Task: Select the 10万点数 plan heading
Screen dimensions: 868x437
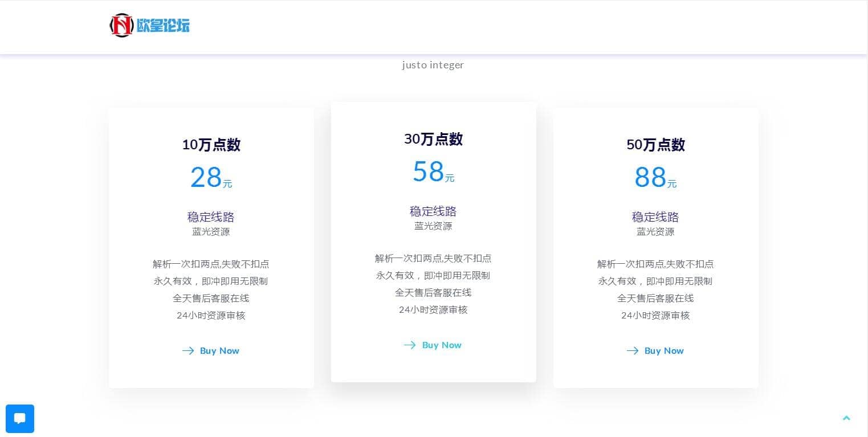Action: (211, 145)
